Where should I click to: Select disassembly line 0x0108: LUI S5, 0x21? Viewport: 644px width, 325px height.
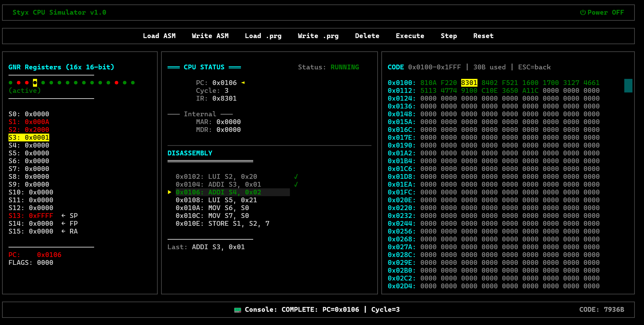click(x=216, y=200)
